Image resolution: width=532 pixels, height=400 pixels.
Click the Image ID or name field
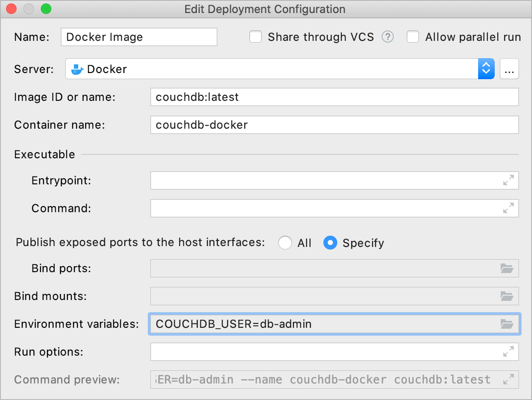coord(335,97)
